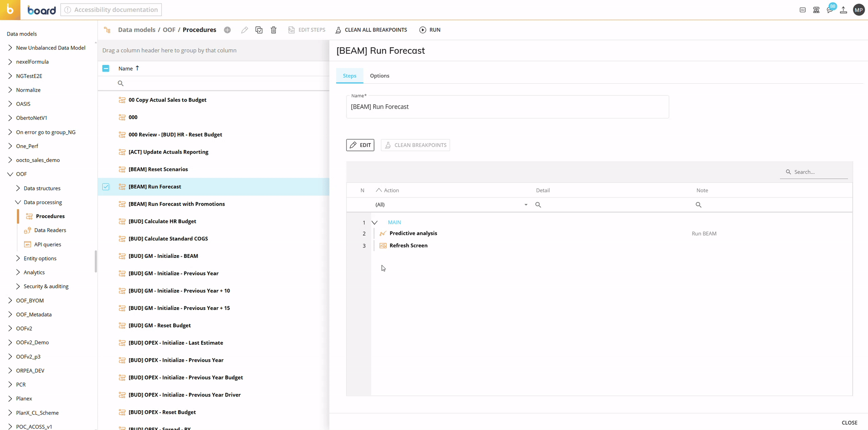Screen dimensions: 868x430
Task: Collapse the Data processing node
Action: [18, 202]
